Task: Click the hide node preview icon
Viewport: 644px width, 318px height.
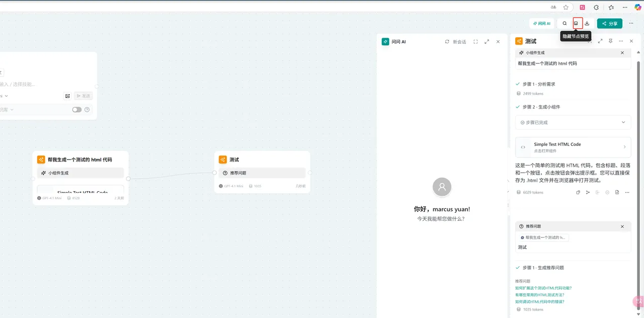Action: coord(576,23)
